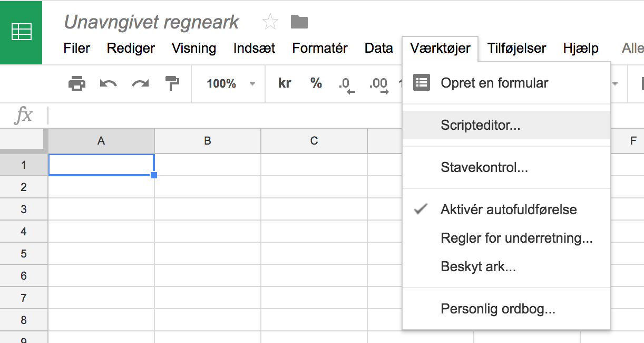This screenshot has height=343, width=644.
Task: Star the Unavngivet regneark document
Action: point(270,22)
